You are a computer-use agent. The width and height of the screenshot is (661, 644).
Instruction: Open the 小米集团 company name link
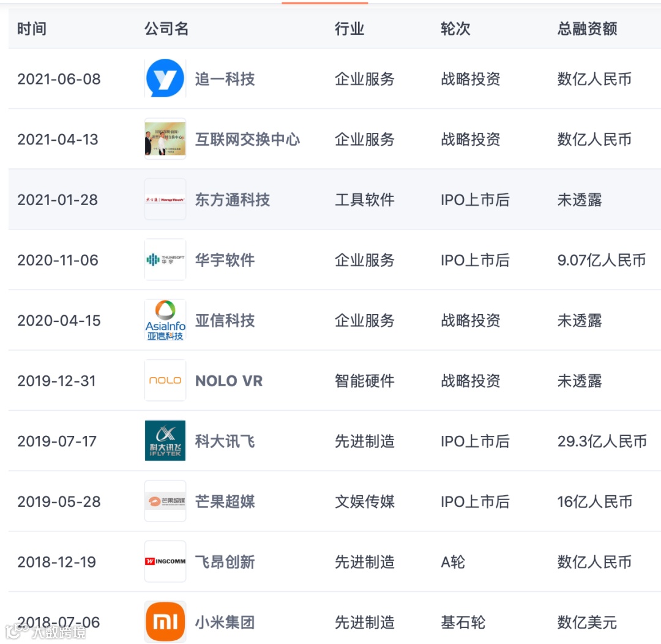[225, 622]
